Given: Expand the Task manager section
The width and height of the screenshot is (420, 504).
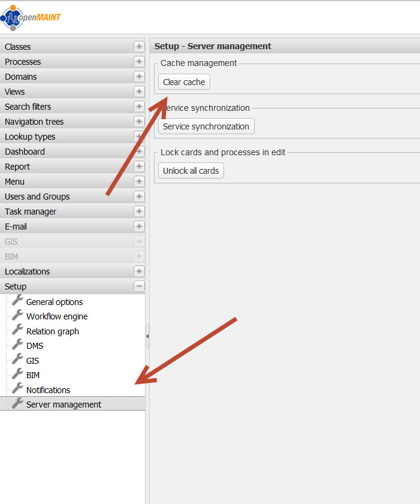Looking at the screenshot, I should 139,211.
